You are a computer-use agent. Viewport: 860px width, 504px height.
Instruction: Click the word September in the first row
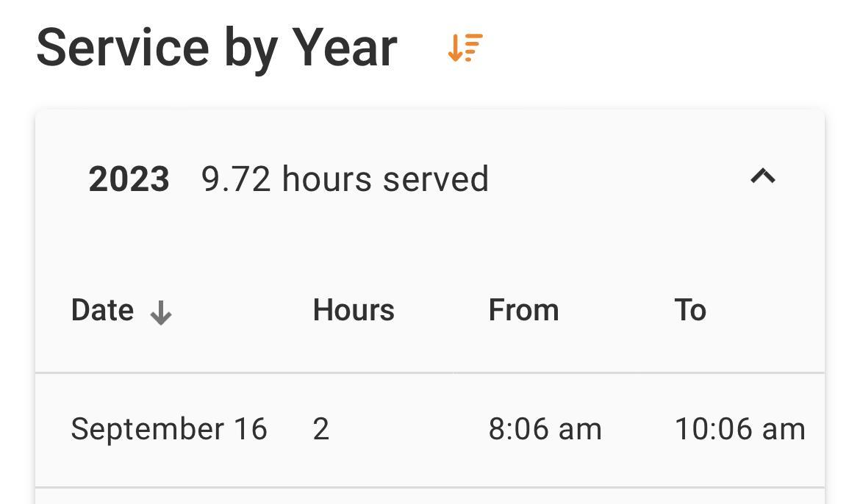[147, 429]
